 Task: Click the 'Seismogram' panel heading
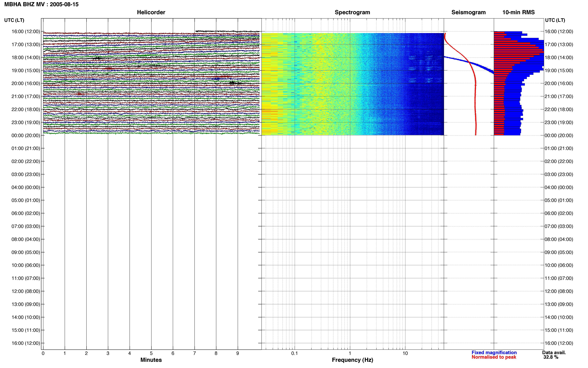point(468,12)
